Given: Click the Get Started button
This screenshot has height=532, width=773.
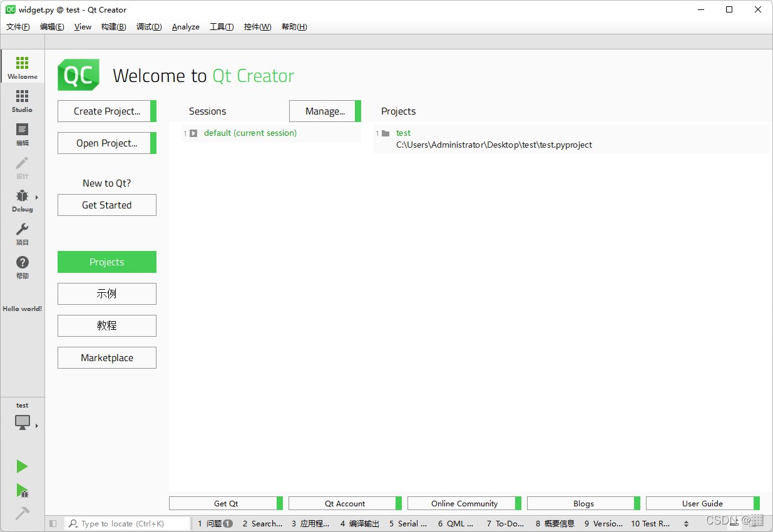Looking at the screenshot, I should coord(107,205).
